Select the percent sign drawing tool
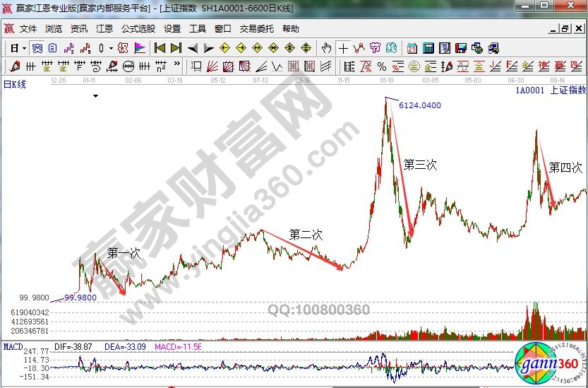This screenshot has height=388, width=588. click(381, 66)
